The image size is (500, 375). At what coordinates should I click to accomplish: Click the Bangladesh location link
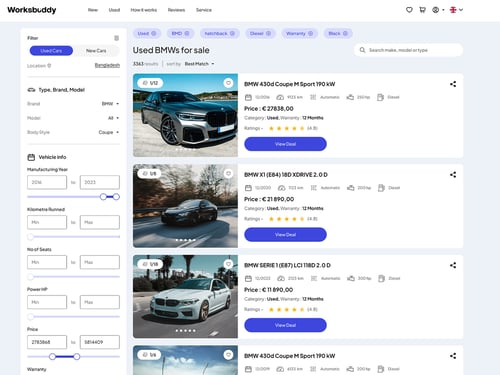pyautogui.click(x=107, y=65)
